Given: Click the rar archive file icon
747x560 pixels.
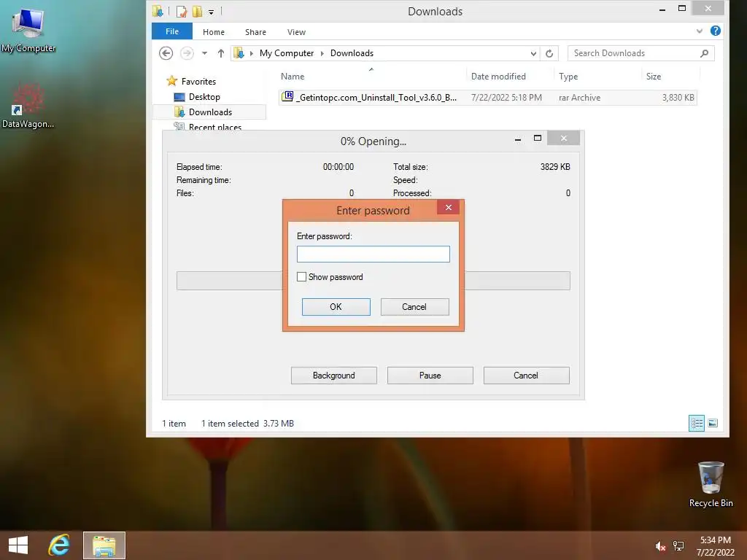Looking at the screenshot, I should pos(287,97).
